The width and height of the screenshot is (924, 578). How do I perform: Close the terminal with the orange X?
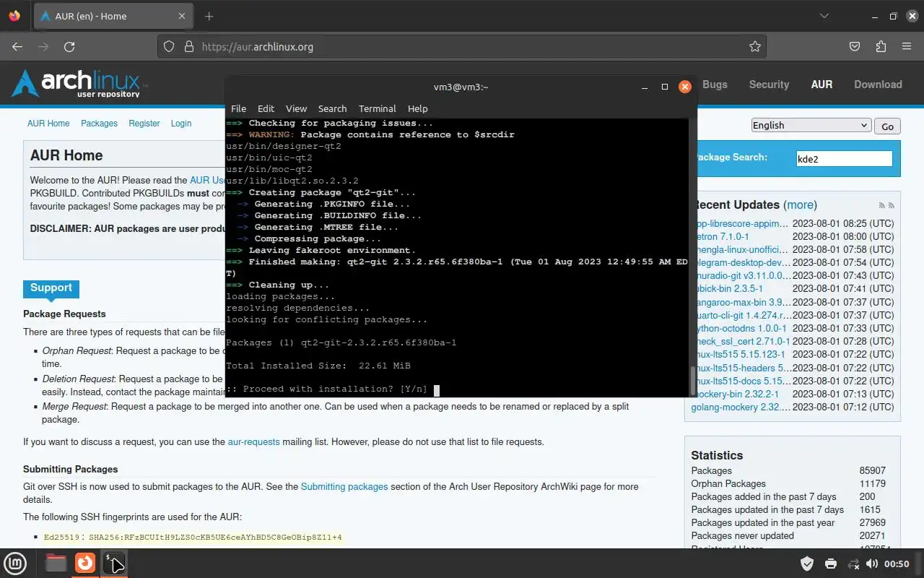click(x=685, y=87)
